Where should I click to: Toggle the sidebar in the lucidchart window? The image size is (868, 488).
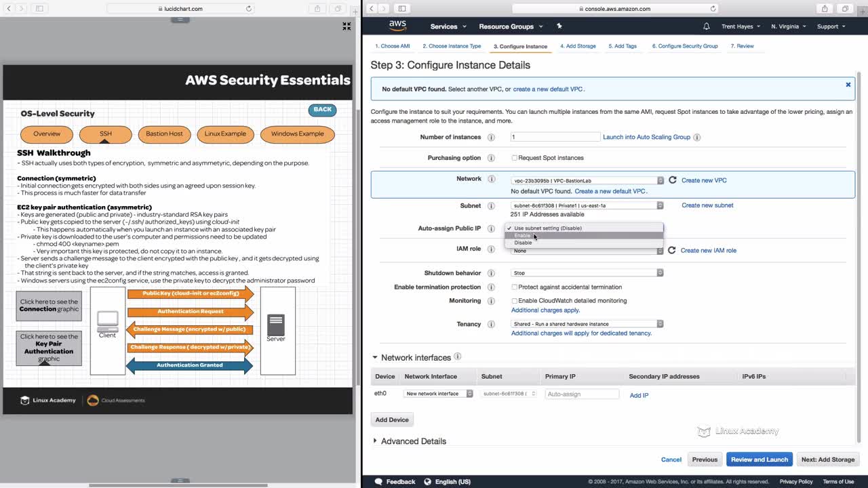pos(39,9)
